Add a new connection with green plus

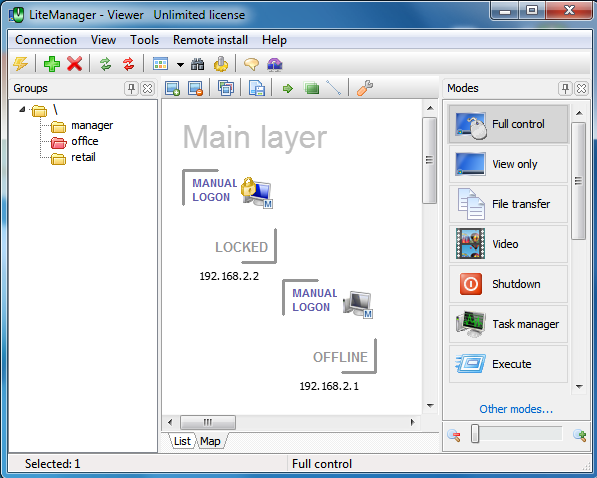[x=52, y=64]
